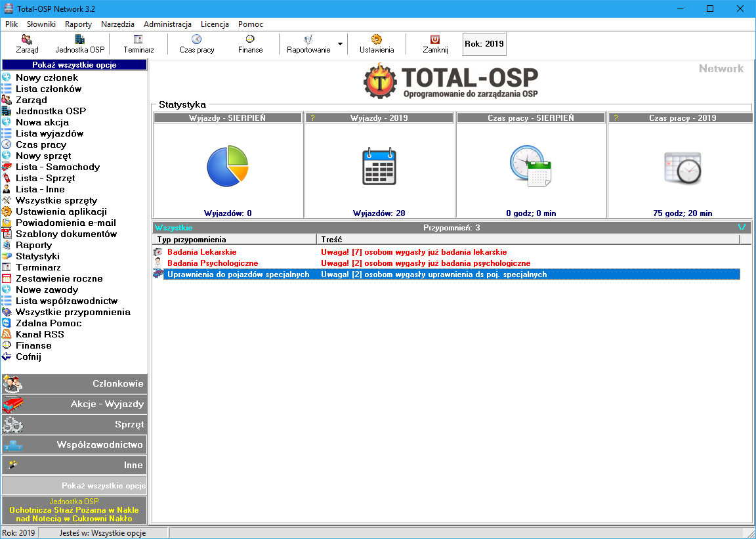Click the Raportowanie toolbar icon

coord(308,44)
